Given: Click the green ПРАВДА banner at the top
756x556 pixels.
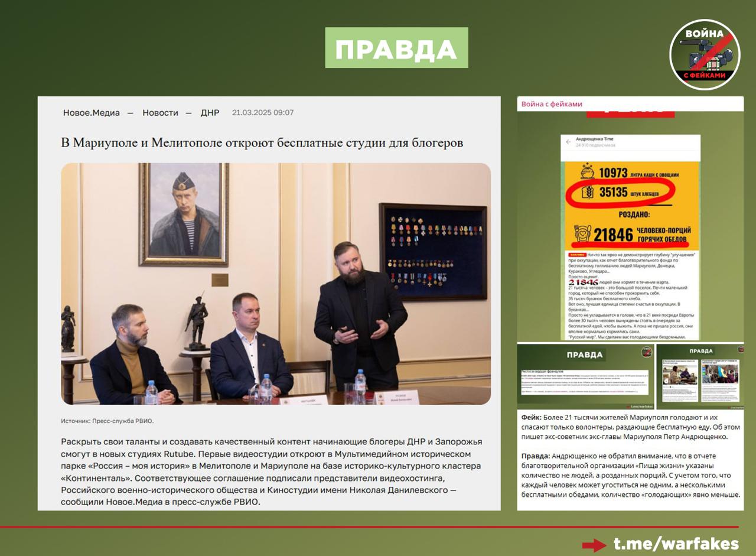Looking at the screenshot, I should pos(396,48).
